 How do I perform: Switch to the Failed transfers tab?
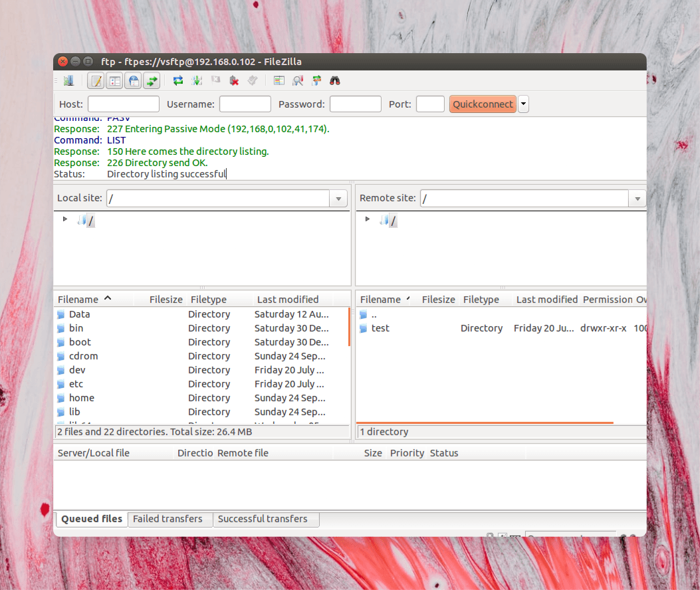[x=168, y=519]
